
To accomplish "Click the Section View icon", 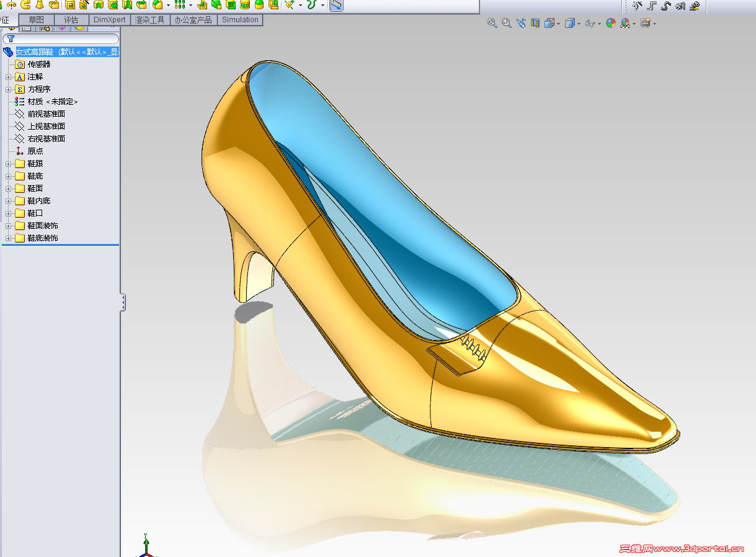I will [x=535, y=23].
